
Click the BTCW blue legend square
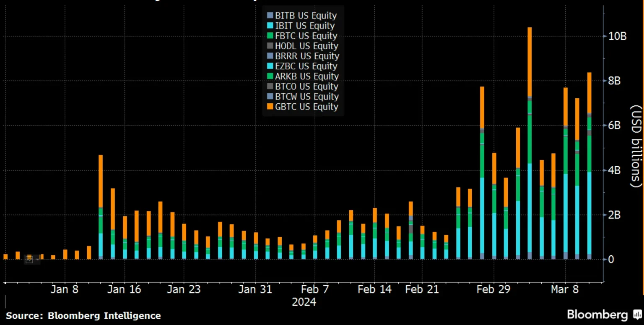pos(270,97)
